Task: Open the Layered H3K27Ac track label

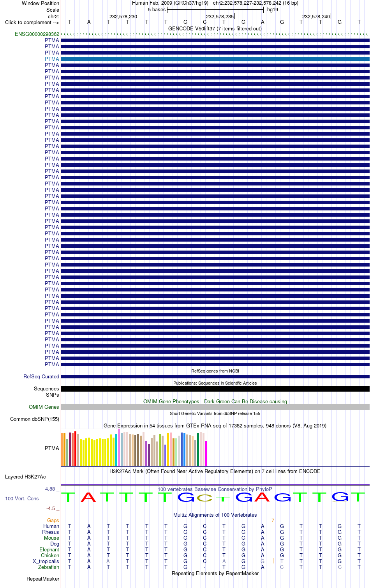Action: 25,477
